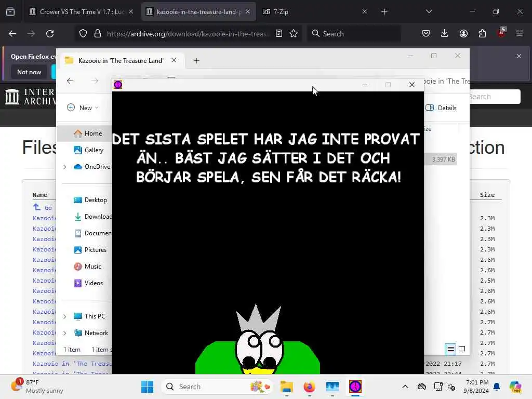Close the Crower VS The Time tab
Screen dimensions: 532x399
point(131,11)
